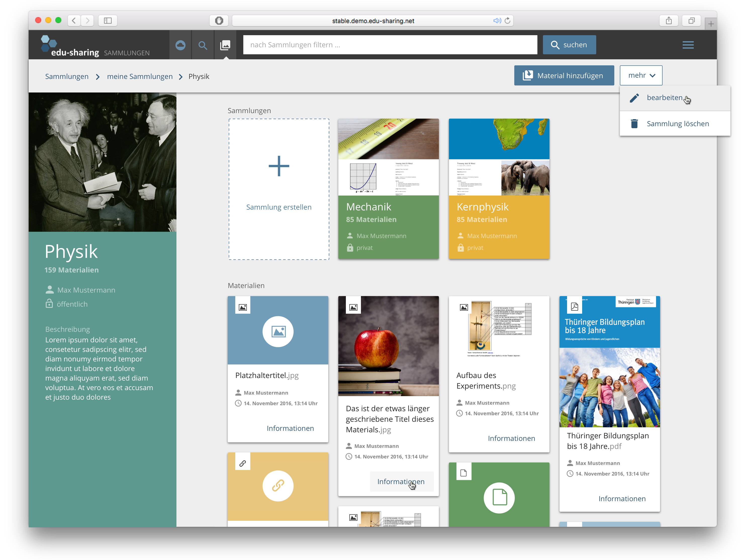Show all tabs in Safari
Image resolution: width=742 pixels, height=560 pixels.
[x=691, y=20]
